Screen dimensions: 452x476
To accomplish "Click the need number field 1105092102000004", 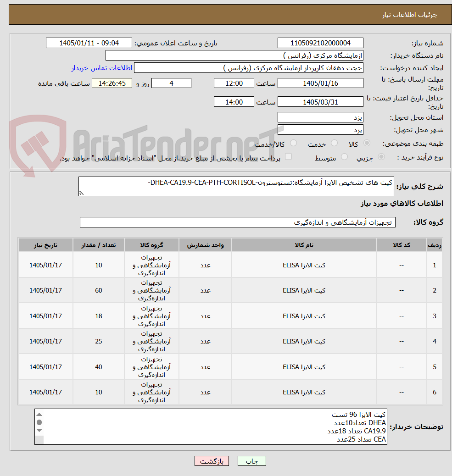I will click(320, 43).
